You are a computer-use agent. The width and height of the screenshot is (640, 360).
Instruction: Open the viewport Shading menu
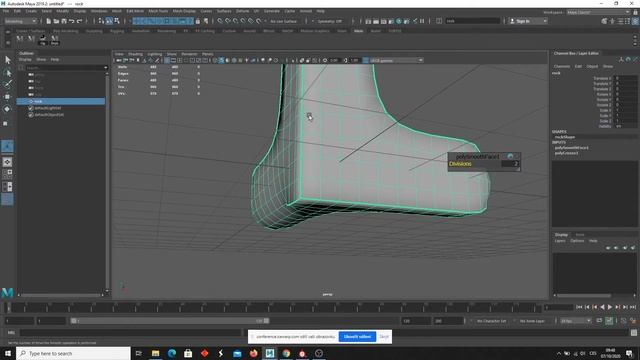coord(136,54)
